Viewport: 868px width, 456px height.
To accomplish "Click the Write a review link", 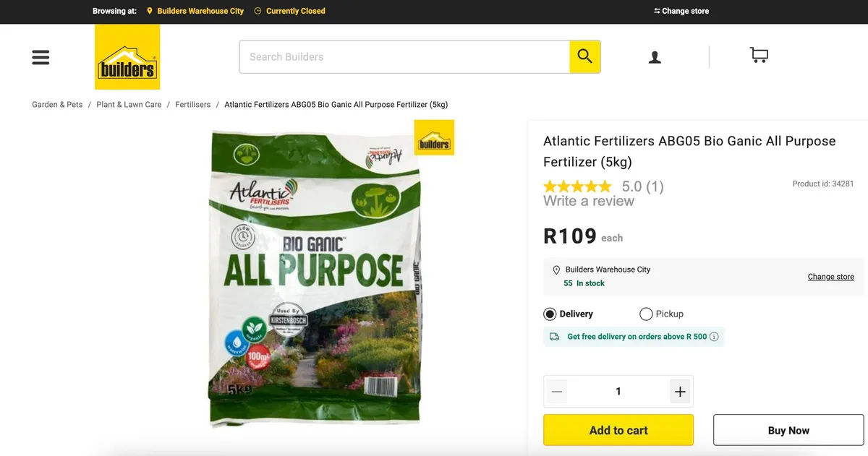I will pyautogui.click(x=589, y=201).
